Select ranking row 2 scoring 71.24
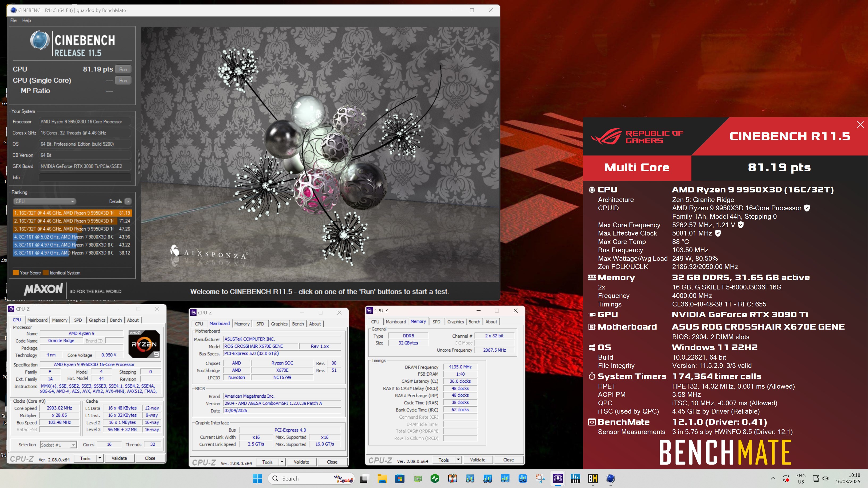Viewport: 868px width, 488px height. click(x=72, y=221)
